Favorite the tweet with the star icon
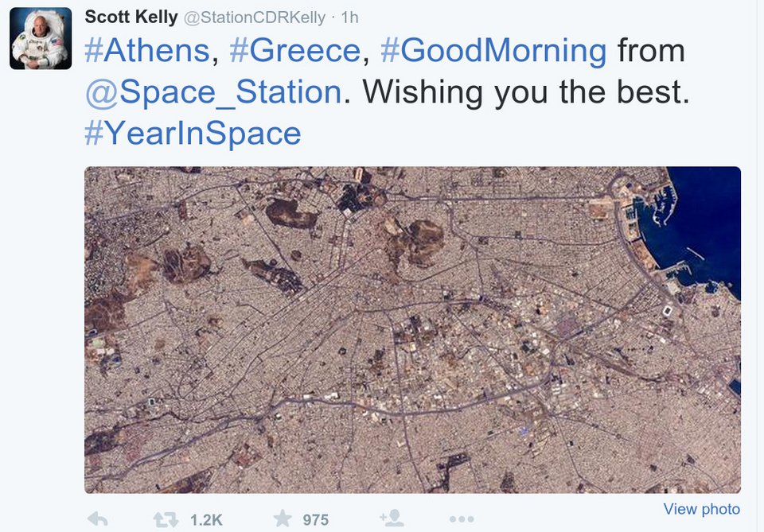Screen dimensions: 764x532 click(x=283, y=519)
